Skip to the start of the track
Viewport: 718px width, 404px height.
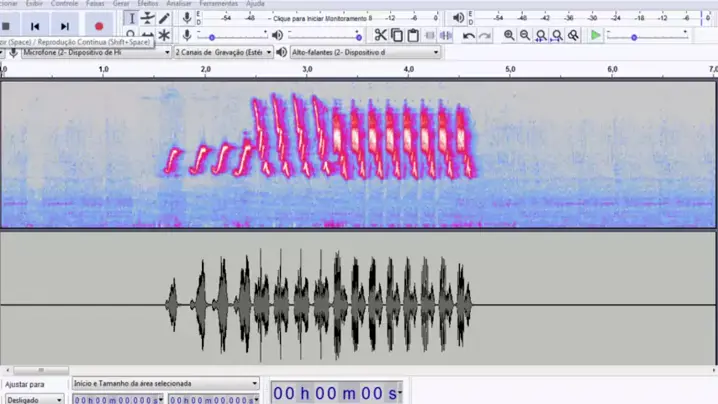(x=35, y=27)
